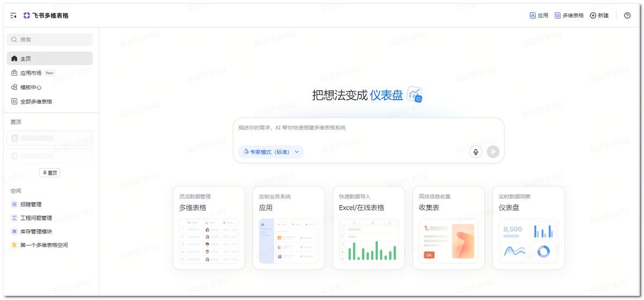
Task: Click the 招聘管理 space icon
Action: (14, 204)
